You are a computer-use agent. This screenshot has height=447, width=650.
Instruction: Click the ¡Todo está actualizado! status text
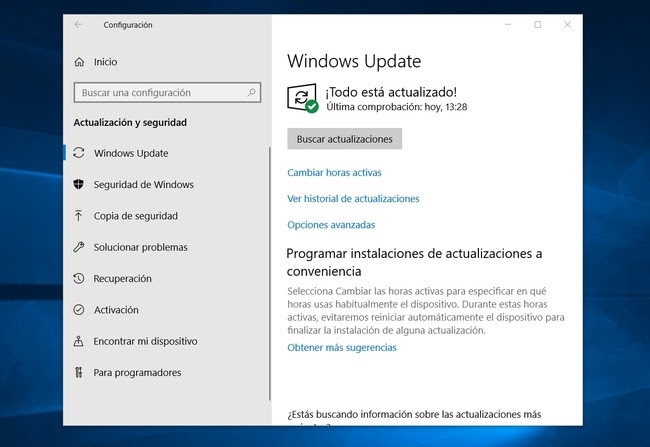click(x=391, y=92)
